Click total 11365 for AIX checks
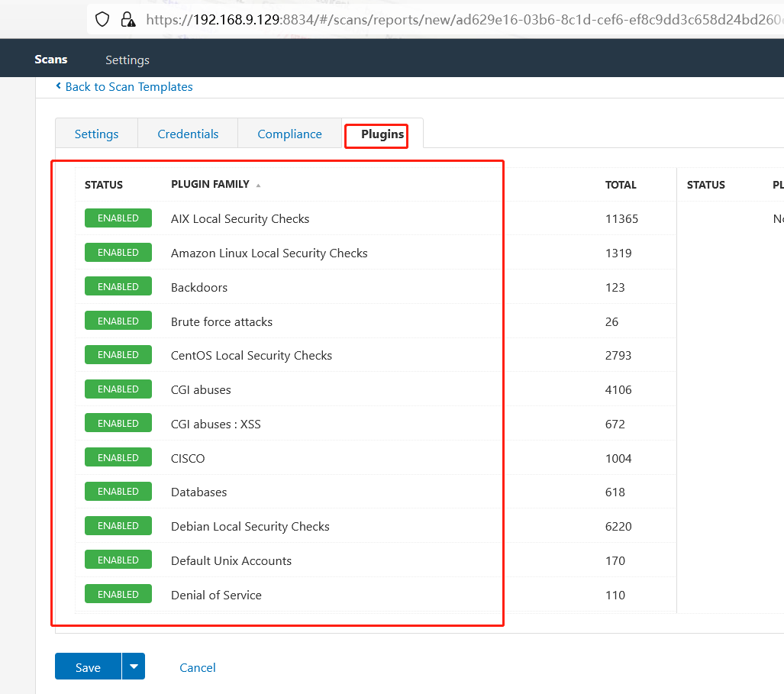 click(621, 219)
